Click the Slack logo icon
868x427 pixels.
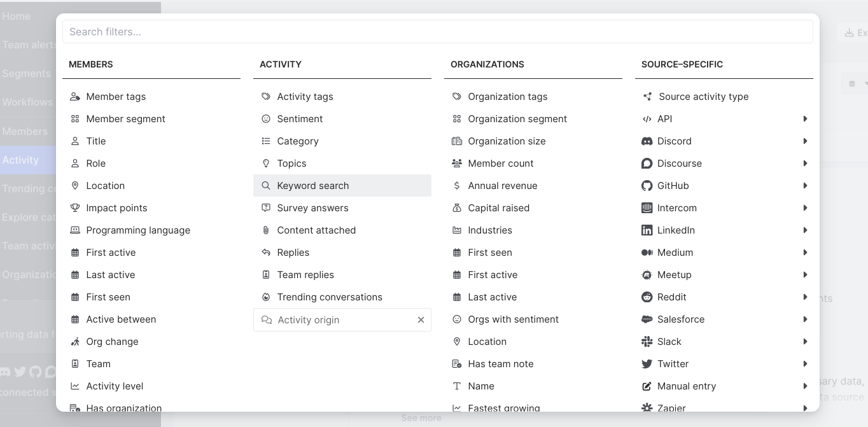647,342
